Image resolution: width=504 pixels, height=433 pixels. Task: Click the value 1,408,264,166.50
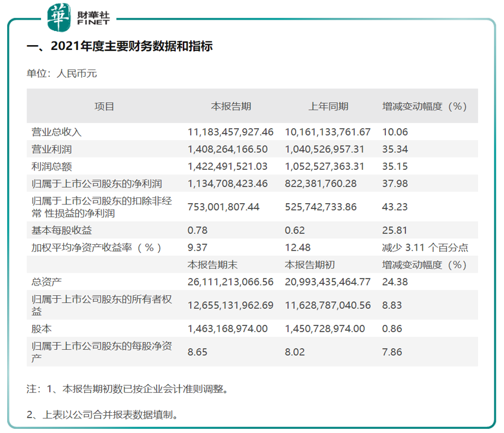point(227,149)
